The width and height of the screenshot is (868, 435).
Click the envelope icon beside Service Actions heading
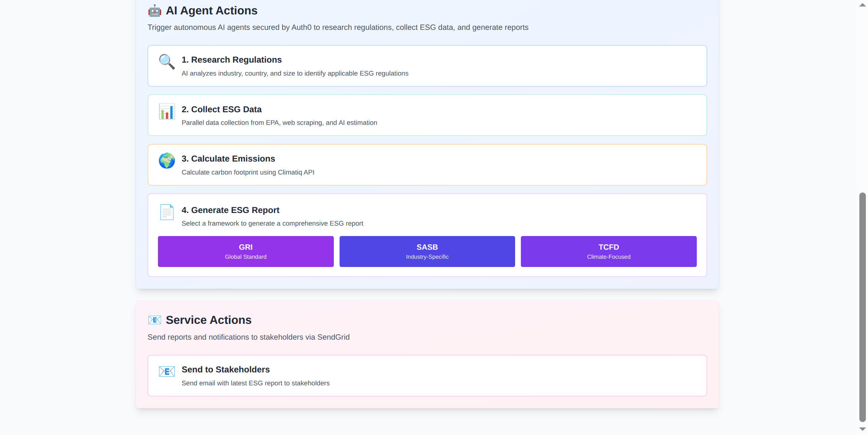tap(155, 320)
